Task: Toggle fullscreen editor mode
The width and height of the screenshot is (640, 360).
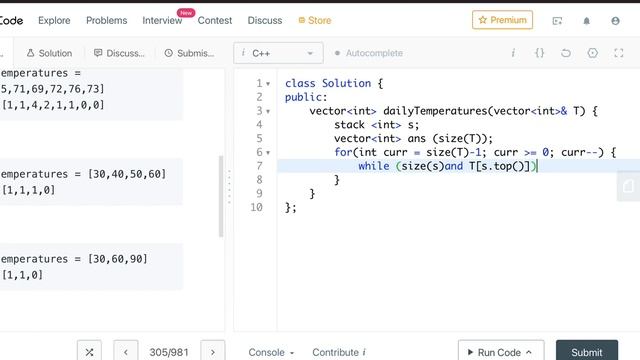Action: click(619, 53)
